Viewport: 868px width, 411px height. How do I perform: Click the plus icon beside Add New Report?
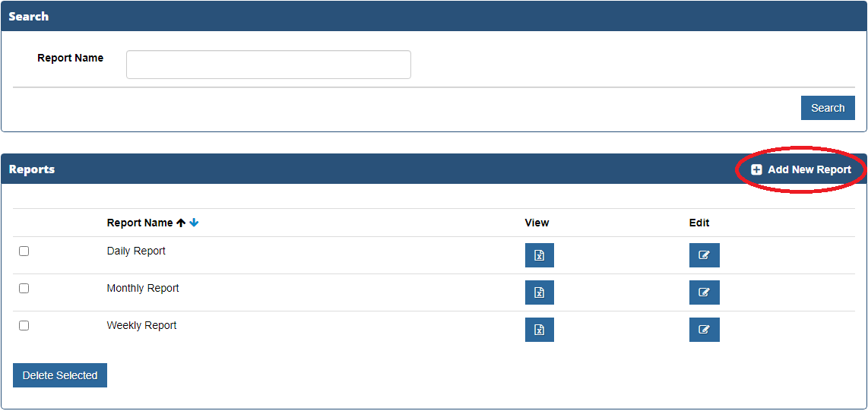pyautogui.click(x=756, y=169)
